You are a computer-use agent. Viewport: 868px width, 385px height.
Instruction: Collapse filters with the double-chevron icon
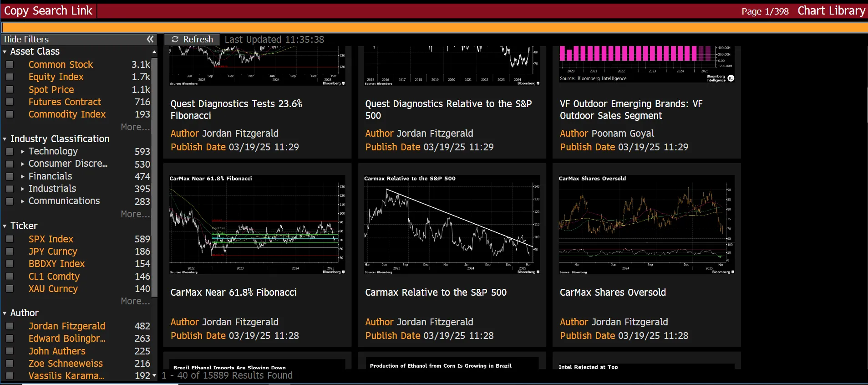pos(150,39)
